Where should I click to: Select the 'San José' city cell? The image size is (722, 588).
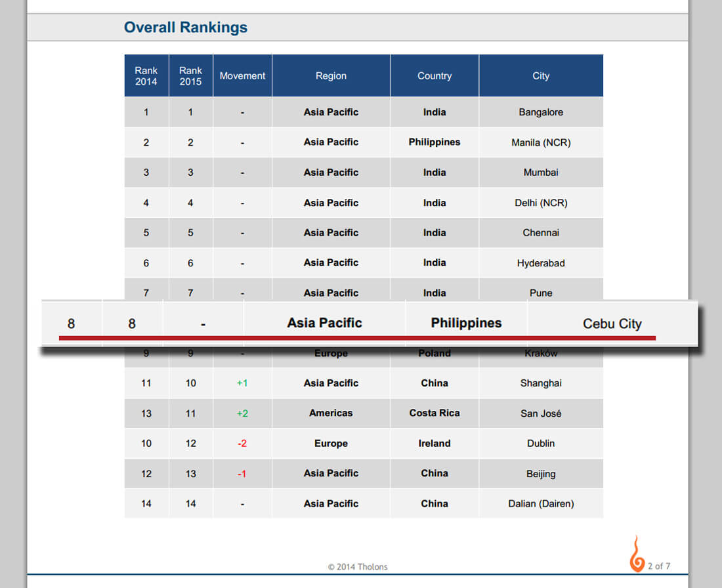pyautogui.click(x=541, y=413)
